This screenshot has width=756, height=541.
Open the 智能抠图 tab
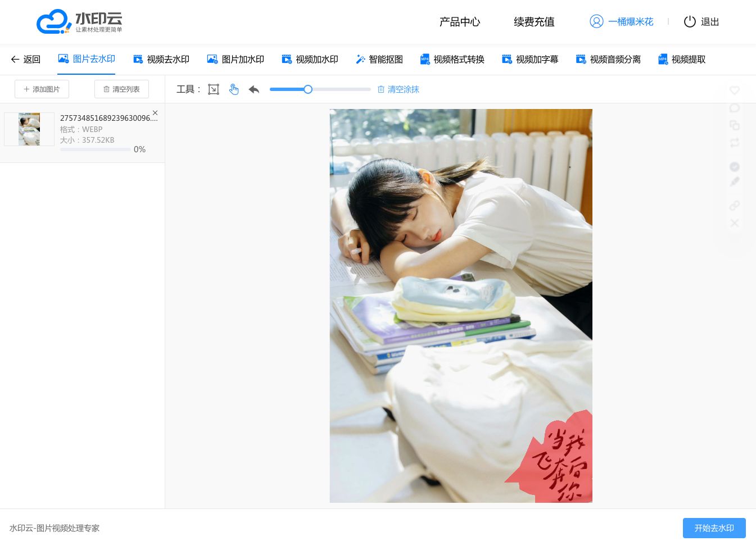tap(379, 59)
